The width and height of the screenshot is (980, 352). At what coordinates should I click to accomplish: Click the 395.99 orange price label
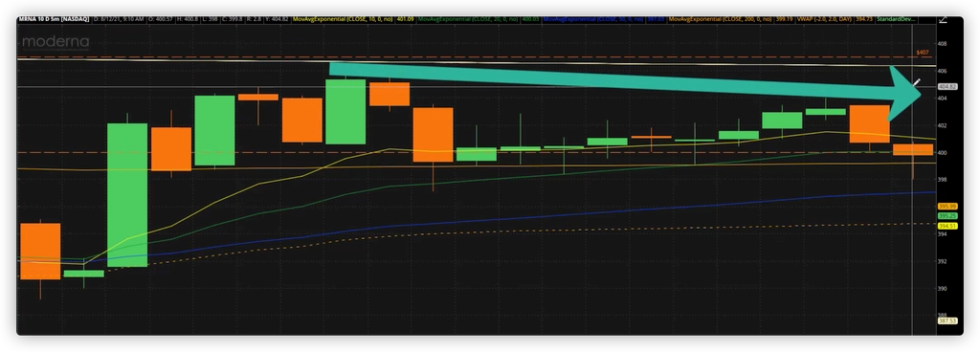(948, 206)
